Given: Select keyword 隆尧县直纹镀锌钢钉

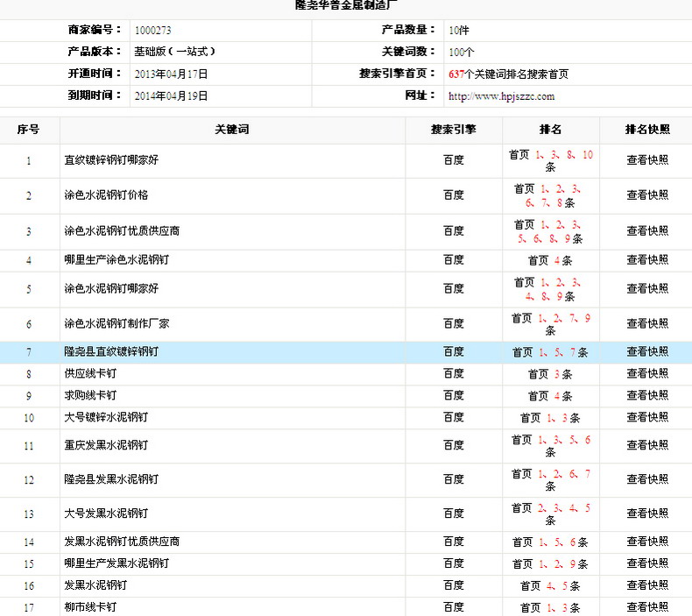Looking at the screenshot, I should click(x=111, y=352).
